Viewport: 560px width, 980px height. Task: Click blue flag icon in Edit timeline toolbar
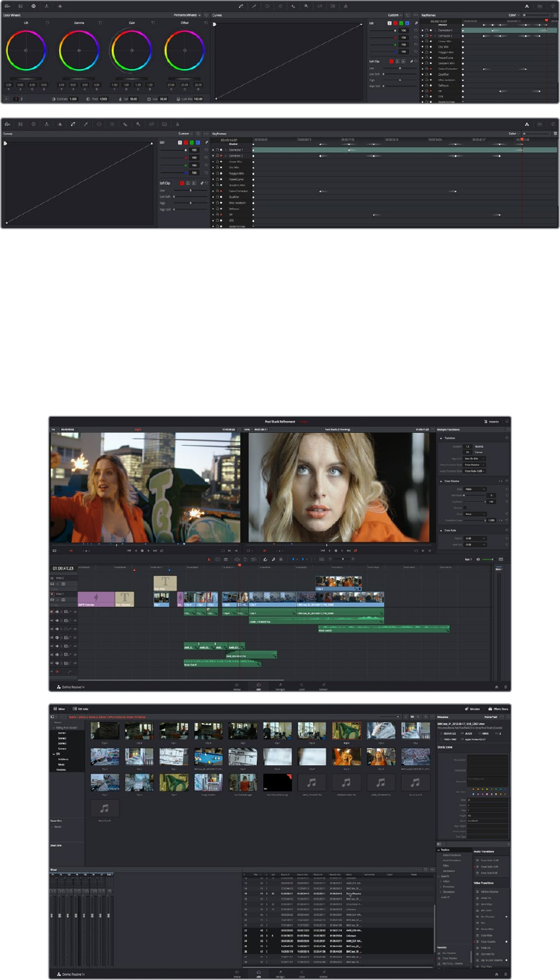coord(294,559)
